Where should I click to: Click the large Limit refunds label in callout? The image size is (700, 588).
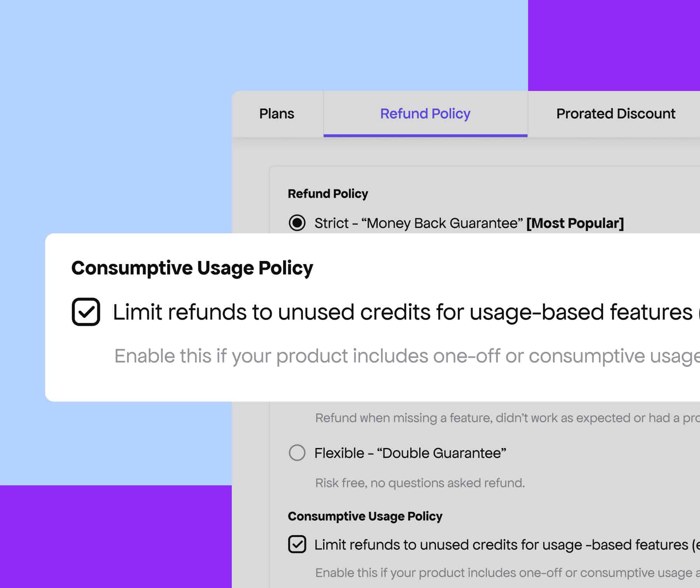(402, 312)
